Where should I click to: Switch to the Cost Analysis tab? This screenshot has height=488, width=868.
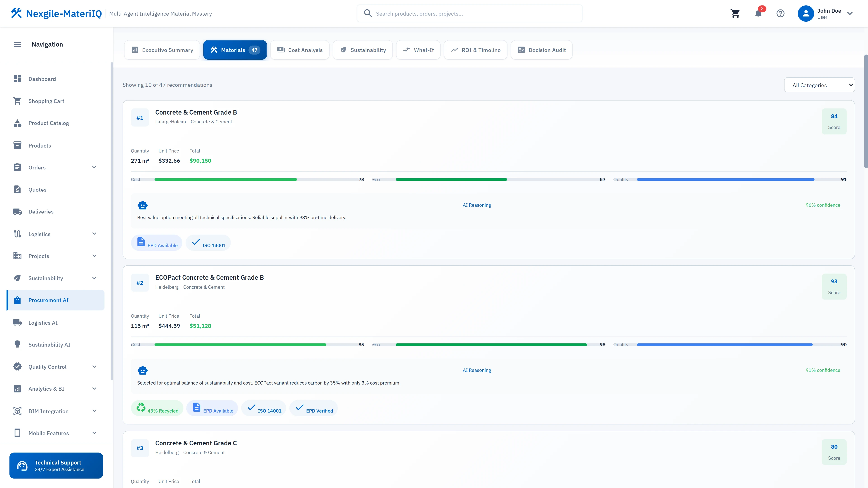(x=300, y=50)
